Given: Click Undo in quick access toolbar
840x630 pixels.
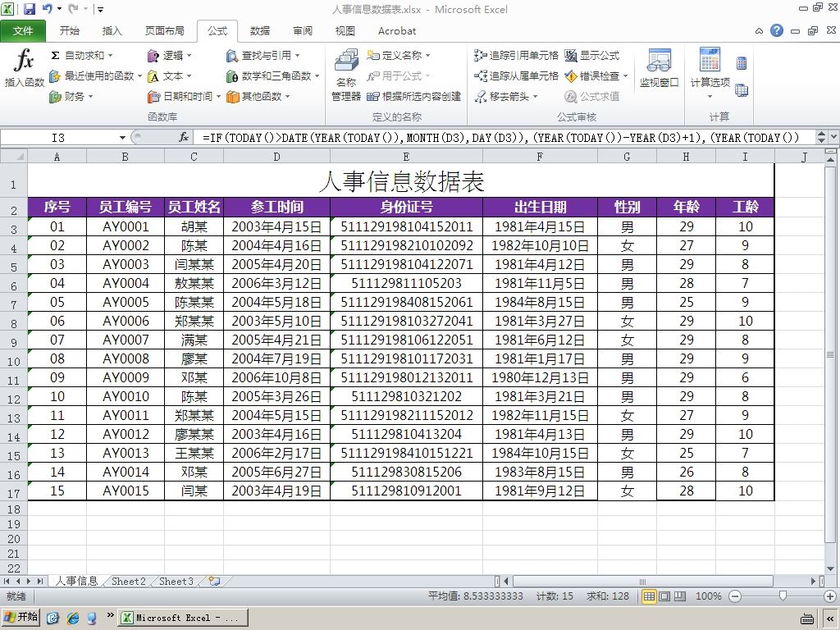Looking at the screenshot, I should (47, 8).
